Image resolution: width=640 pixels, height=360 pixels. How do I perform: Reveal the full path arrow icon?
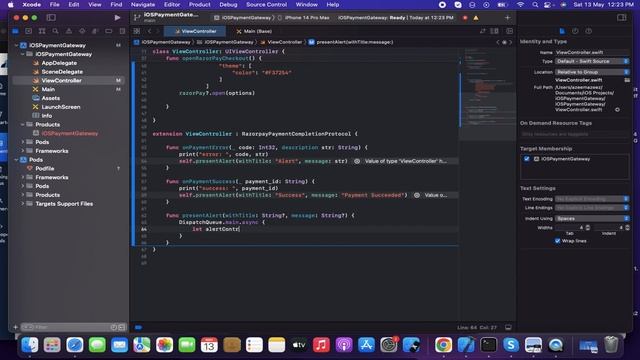pos(617,109)
